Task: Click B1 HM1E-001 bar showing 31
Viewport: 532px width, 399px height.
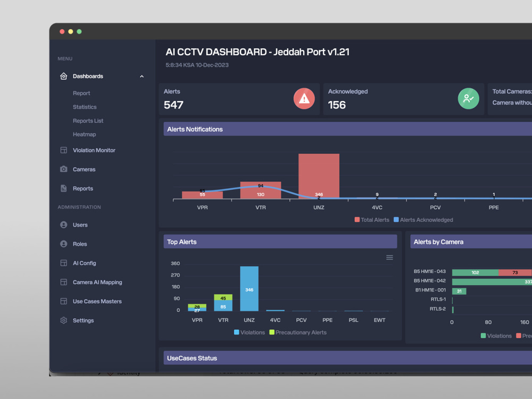Action: 459,291
